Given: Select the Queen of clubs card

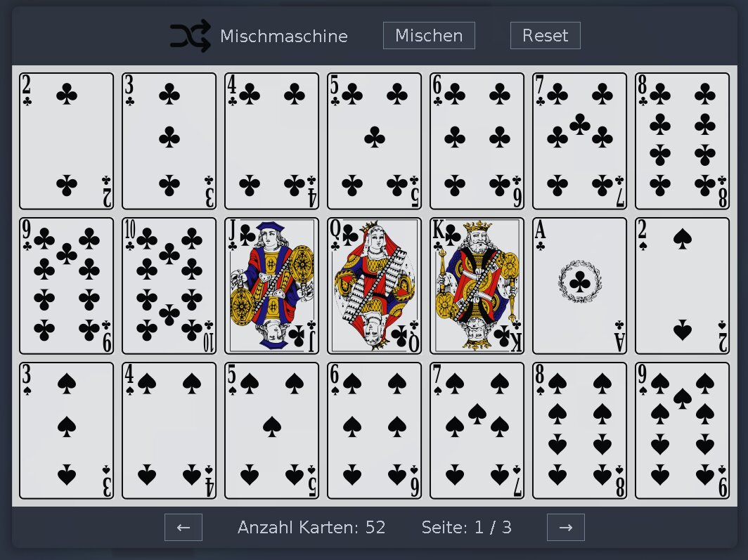Looking at the screenshot, I should [375, 286].
